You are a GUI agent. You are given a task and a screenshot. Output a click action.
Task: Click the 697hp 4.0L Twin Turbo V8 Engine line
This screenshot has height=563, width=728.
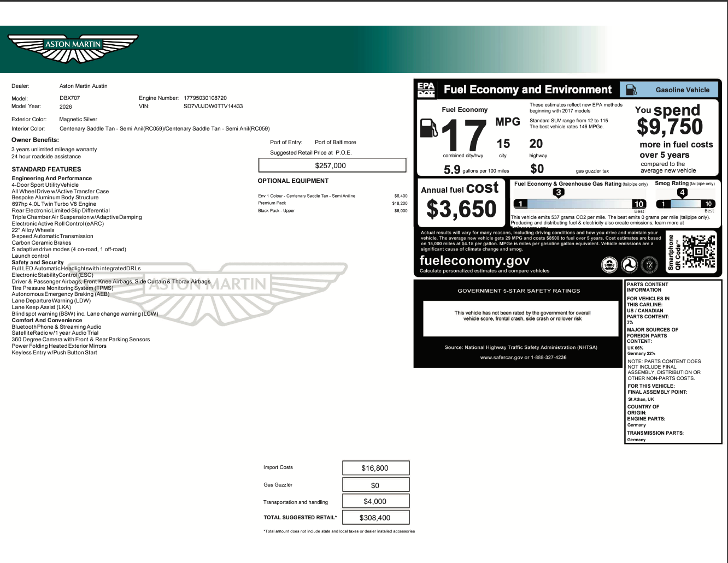[x=54, y=204]
